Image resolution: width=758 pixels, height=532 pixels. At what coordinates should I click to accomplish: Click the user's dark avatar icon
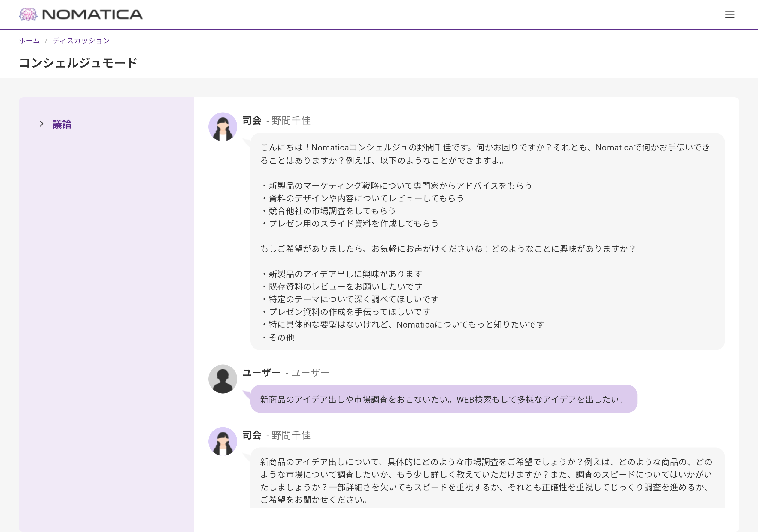click(223, 379)
